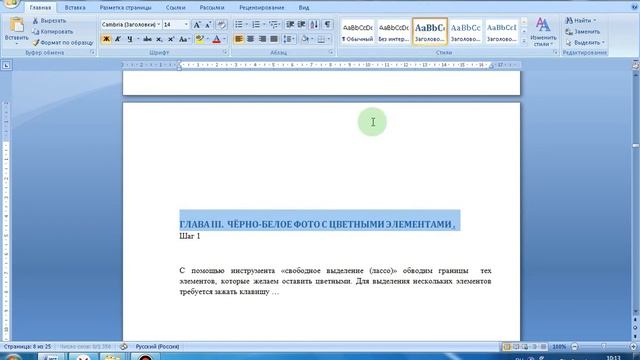Open the Change Case (Aa) menu
This screenshot has width=640, height=360.
point(184,39)
